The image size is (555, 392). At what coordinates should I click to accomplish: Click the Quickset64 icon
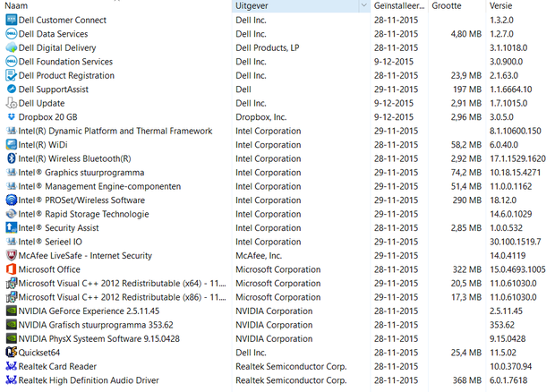coord(11,353)
